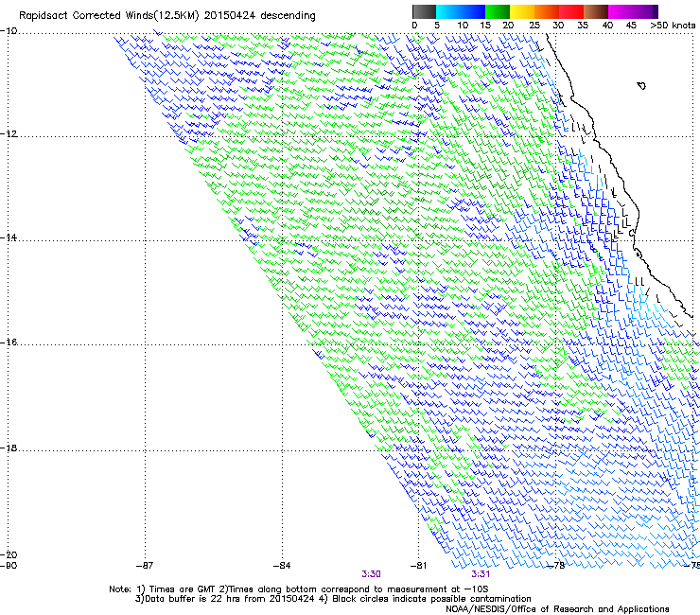Click the purple time label '3:31'
Image resolution: width=700 pixels, height=615 pixels.
click(481, 574)
